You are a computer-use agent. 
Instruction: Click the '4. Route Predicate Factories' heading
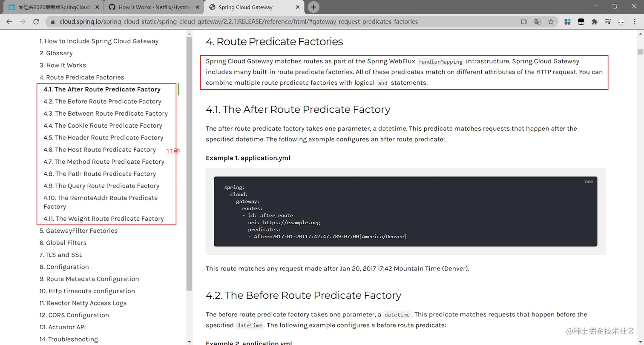(x=274, y=42)
